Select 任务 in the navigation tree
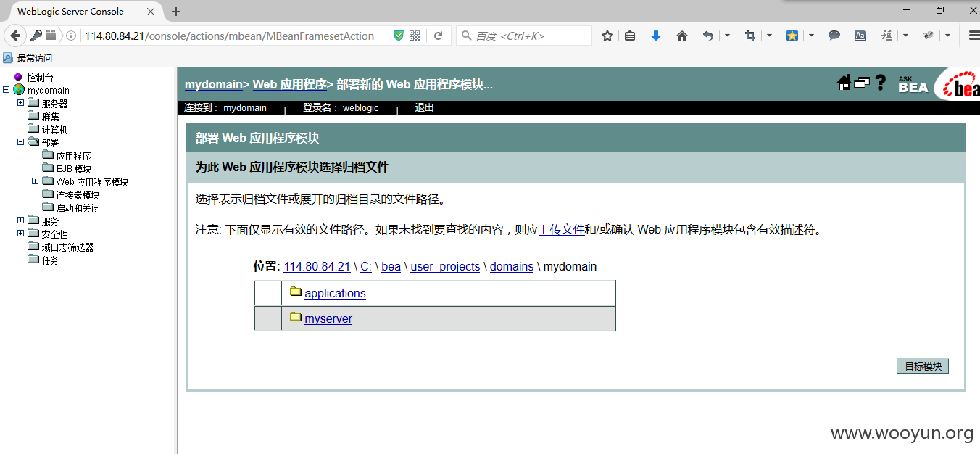 (50, 260)
